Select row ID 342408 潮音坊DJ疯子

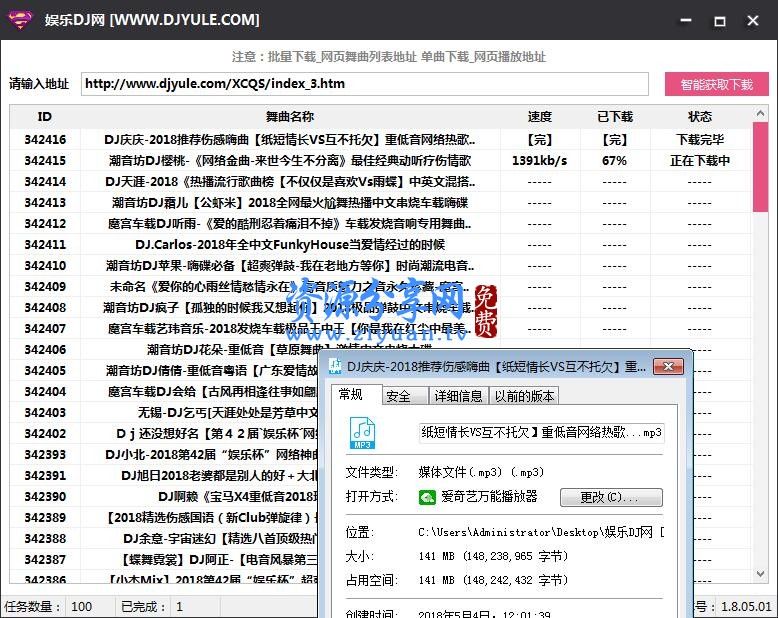pos(381,308)
